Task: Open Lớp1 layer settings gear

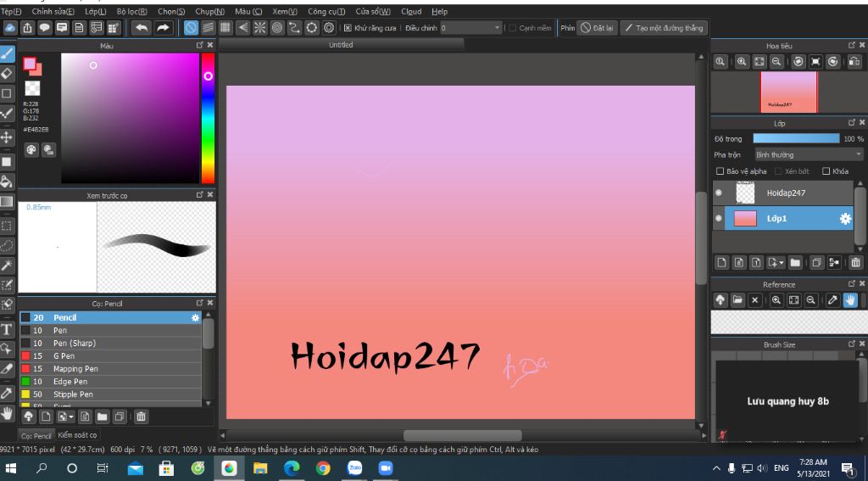Action: [x=845, y=219]
